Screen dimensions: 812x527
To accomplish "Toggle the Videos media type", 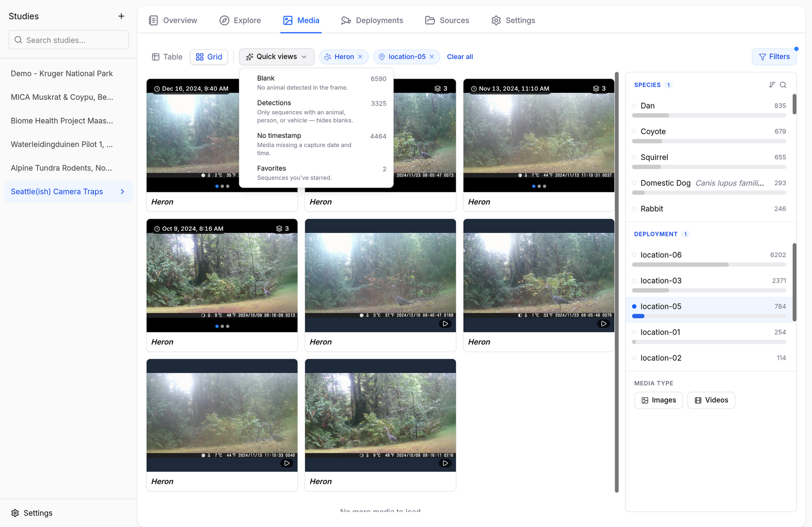I will point(711,400).
